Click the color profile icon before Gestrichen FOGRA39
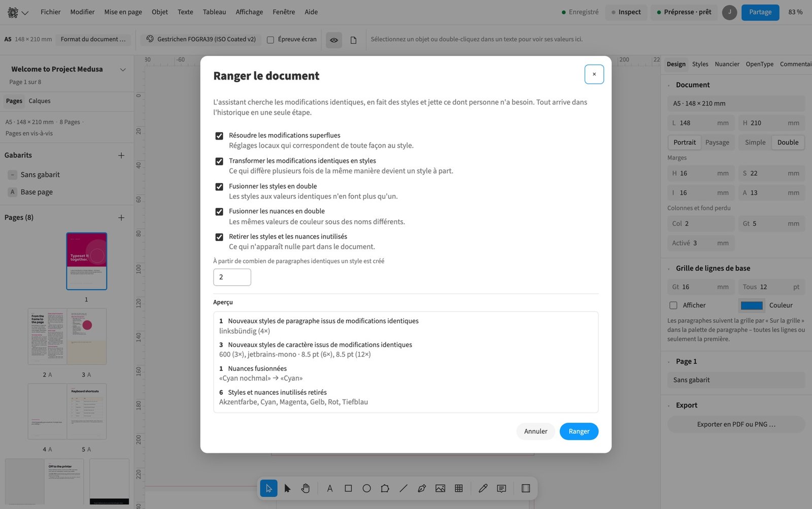812x509 pixels. coord(150,39)
